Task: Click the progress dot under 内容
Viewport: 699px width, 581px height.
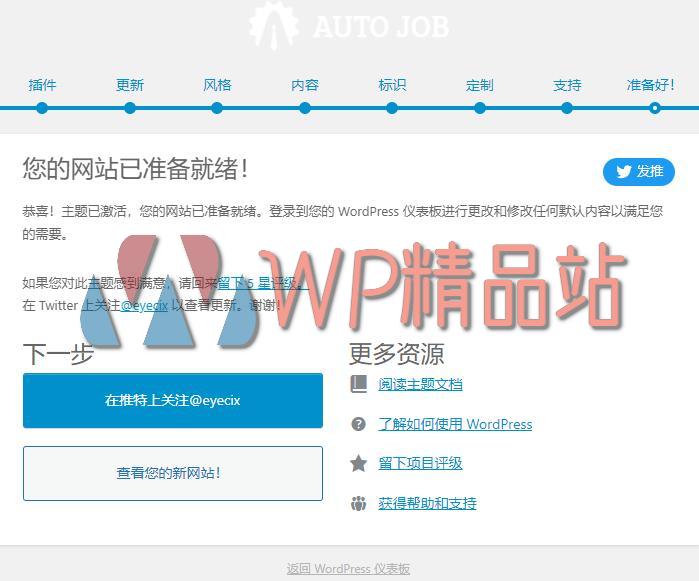Action: pyautogui.click(x=304, y=108)
